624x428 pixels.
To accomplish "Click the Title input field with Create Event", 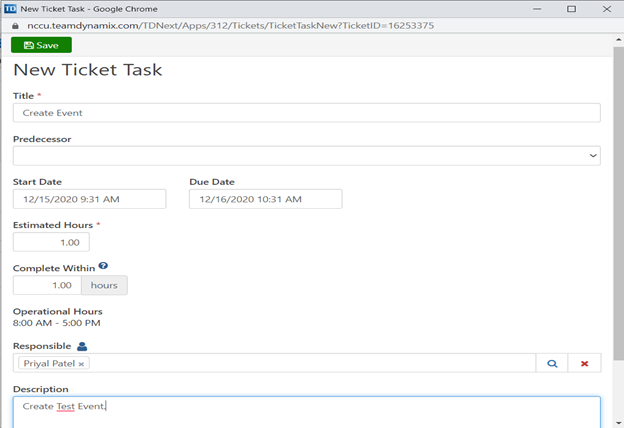I will [x=306, y=113].
